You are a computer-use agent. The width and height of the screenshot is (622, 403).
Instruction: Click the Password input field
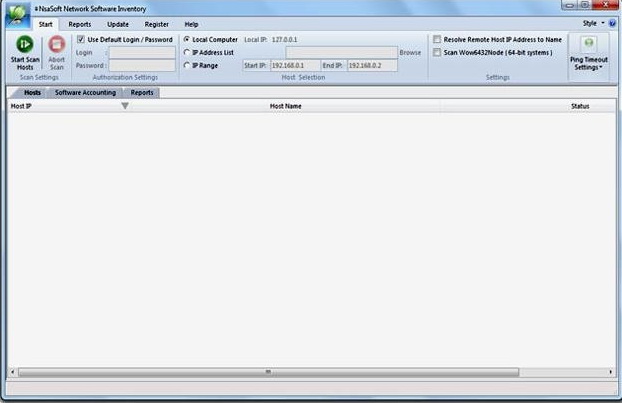click(142, 65)
